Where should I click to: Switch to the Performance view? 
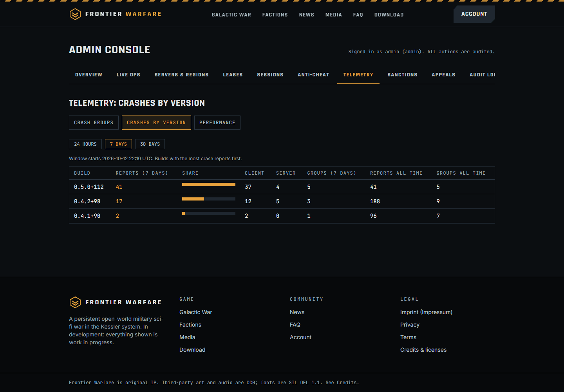point(217,123)
